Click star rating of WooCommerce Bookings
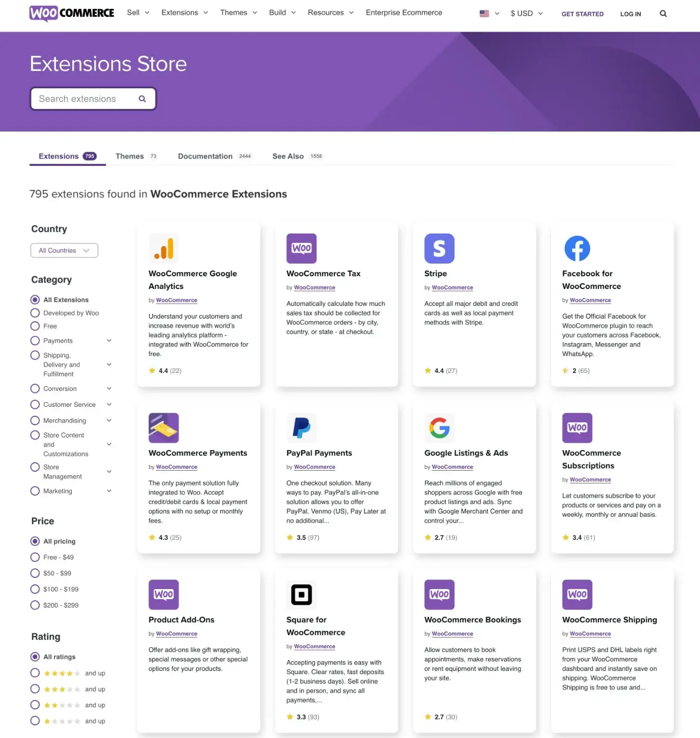The height and width of the screenshot is (738, 700). 441,717
